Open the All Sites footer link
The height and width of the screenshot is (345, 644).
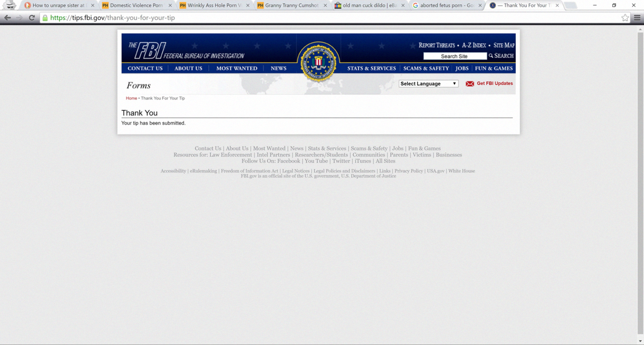(385, 161)
